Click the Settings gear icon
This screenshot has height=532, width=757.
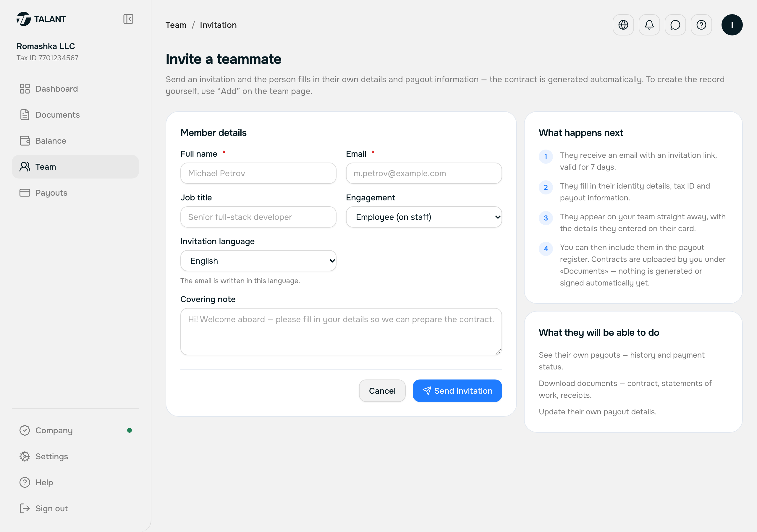point(25,457)
